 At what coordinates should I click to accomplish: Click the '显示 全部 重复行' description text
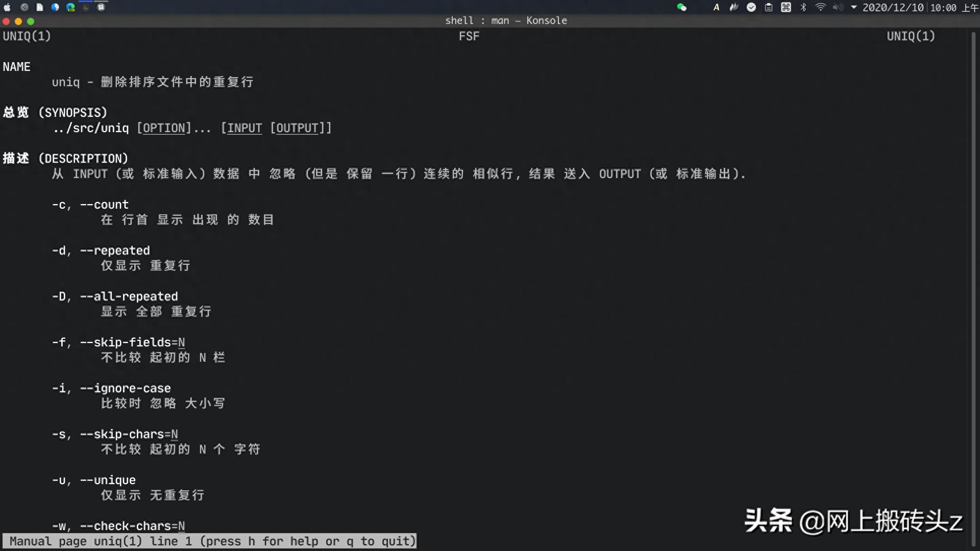click(x=156, y=311)
